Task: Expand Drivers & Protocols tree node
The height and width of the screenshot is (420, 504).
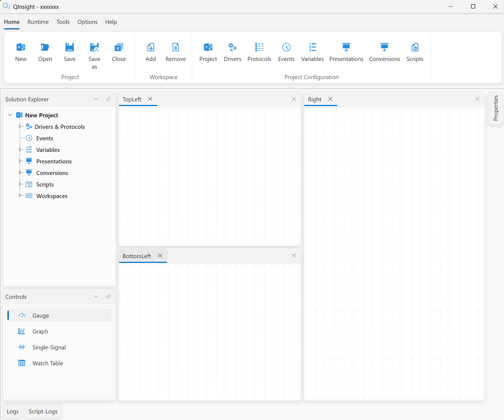Action: tap(20, 126)
